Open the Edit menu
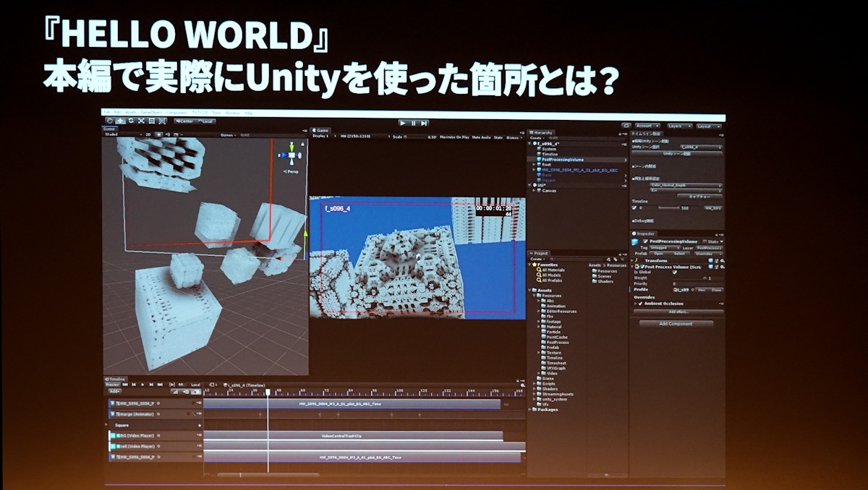The image size is (868, 490). coord(117,113)
